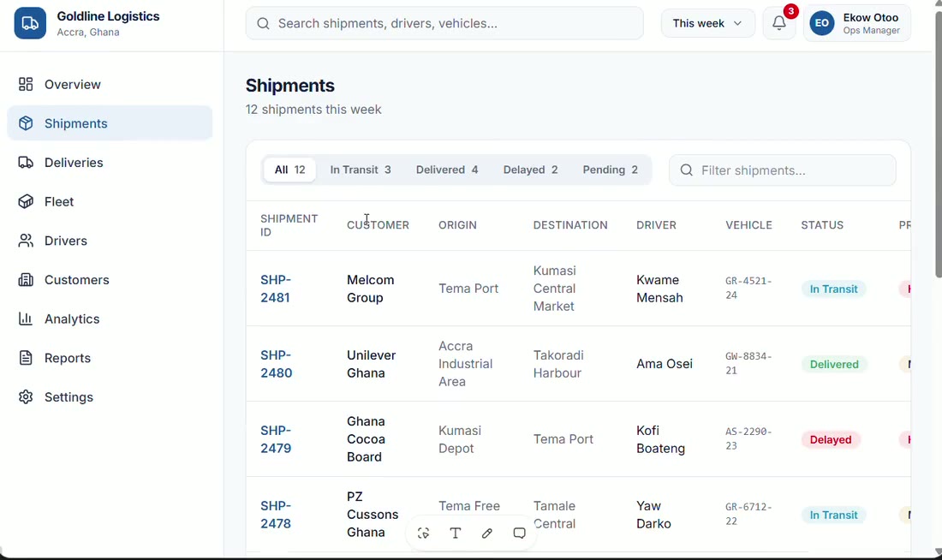Image resolution: width=942 pixels, height=560 pixels.
Task: Click the Delayed badge for SHP-2479
Action: pos(831,440)
